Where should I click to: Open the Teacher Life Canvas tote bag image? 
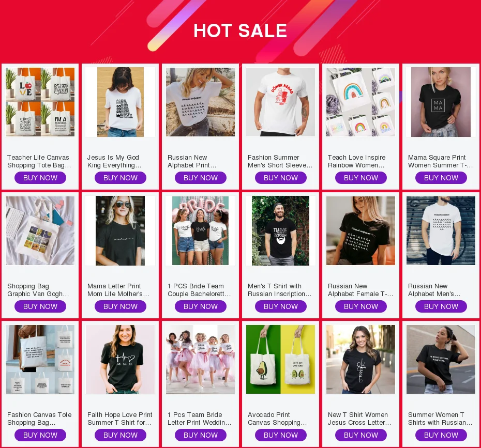(x=40, y=102)
